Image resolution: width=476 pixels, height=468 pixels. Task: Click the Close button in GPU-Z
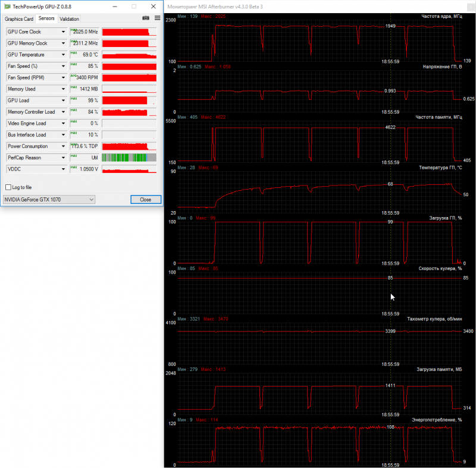pyautogui.click(x=146, y=199)
